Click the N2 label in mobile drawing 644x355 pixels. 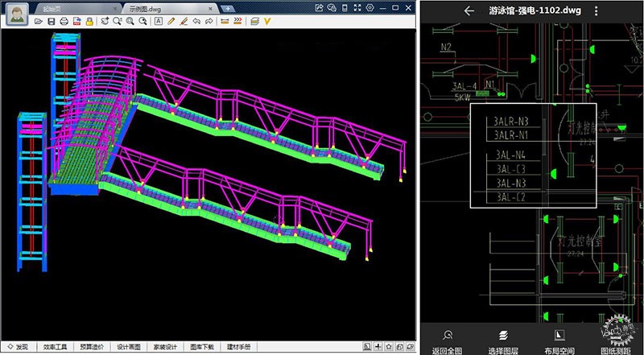447,47
